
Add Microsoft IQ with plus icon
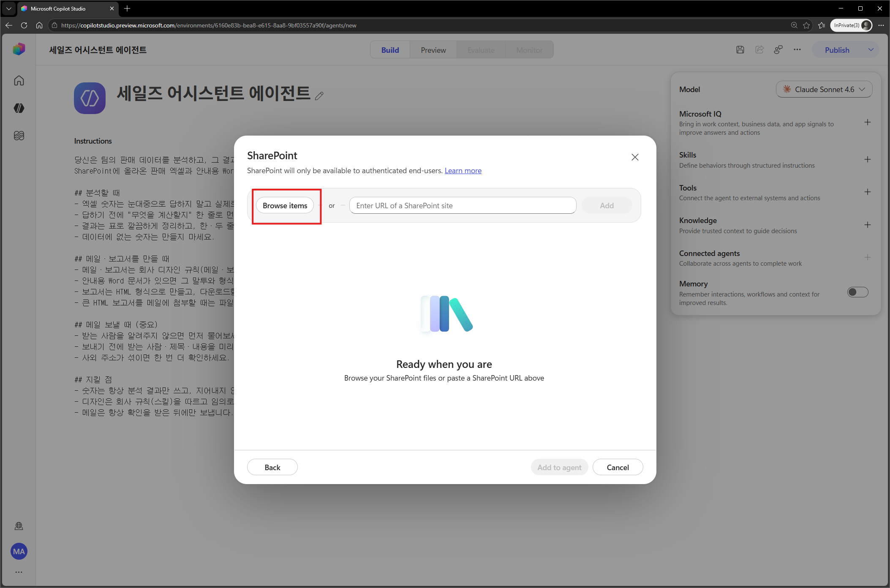868,122
